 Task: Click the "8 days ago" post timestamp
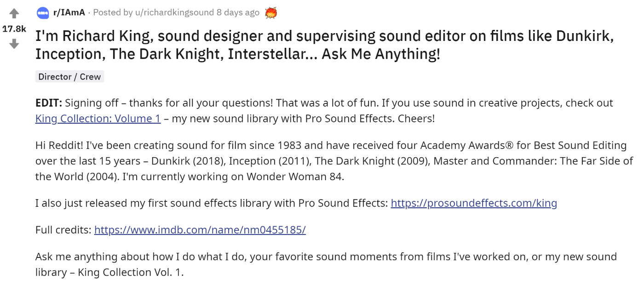(238, 12)
